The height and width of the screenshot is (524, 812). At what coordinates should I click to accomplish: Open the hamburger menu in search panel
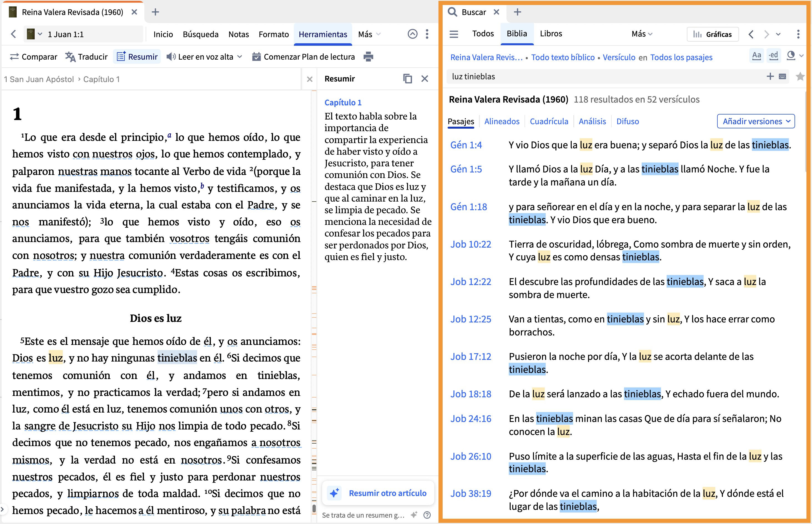pos(454,34)
